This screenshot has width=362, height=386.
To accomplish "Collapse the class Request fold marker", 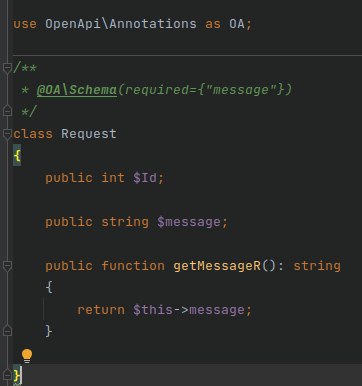I will (7, 134).
